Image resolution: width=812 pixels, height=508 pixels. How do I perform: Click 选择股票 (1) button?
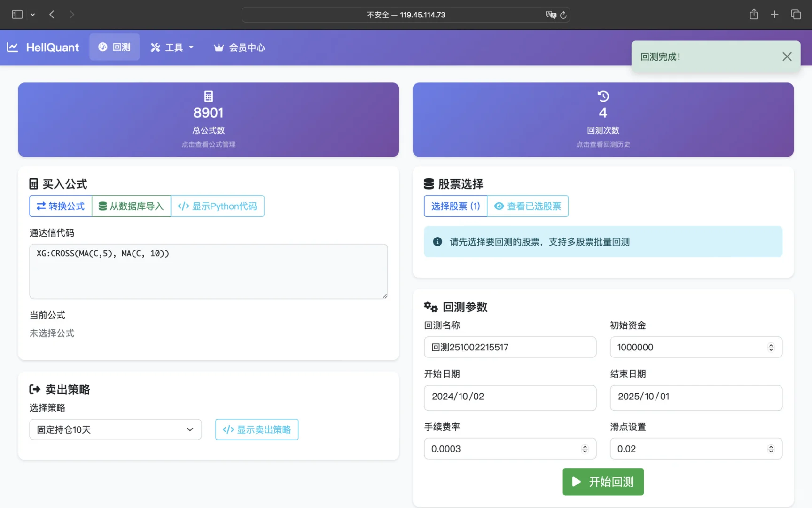[x=455, y=206]
